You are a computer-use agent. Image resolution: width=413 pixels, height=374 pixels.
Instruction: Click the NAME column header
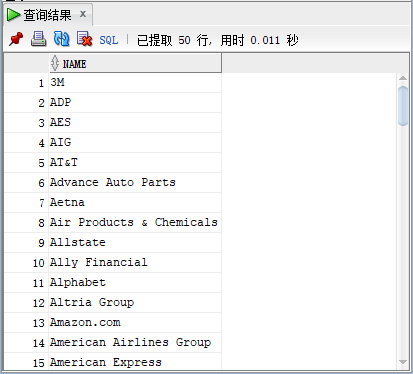(x=135, y=63)
